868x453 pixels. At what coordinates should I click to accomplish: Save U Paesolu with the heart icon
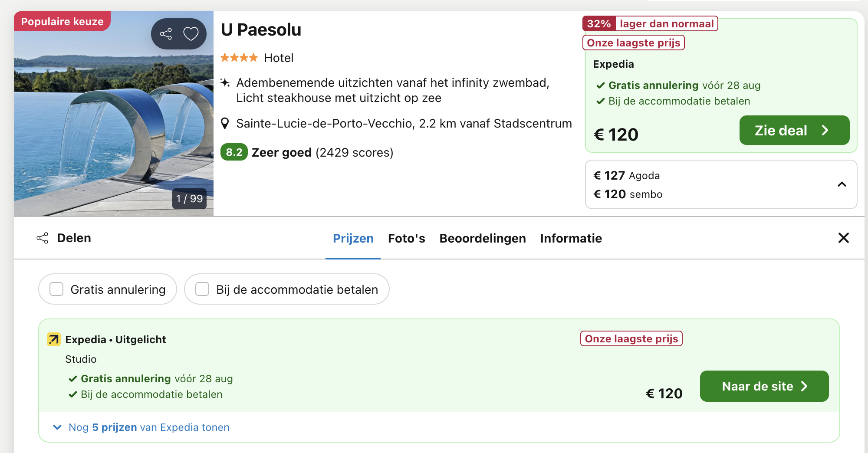coord(191,34)
